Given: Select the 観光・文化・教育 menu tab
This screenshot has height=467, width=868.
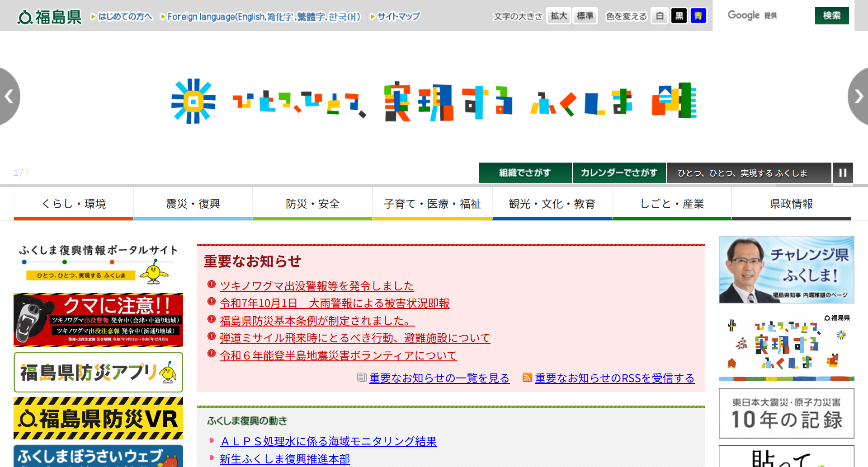Looking at the screenshot, I should pyautogui.click(x=552, y=204).
